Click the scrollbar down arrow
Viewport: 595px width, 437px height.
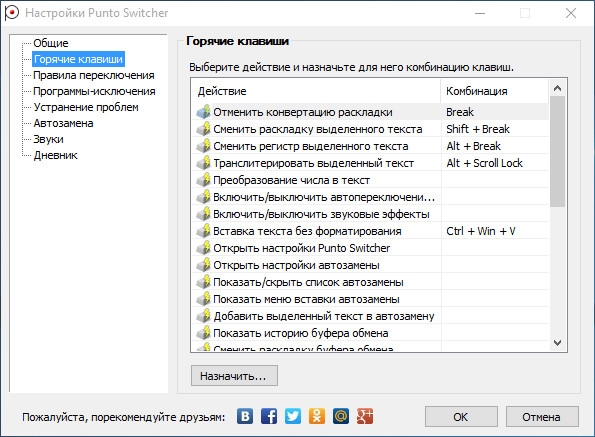coord(557,343)
